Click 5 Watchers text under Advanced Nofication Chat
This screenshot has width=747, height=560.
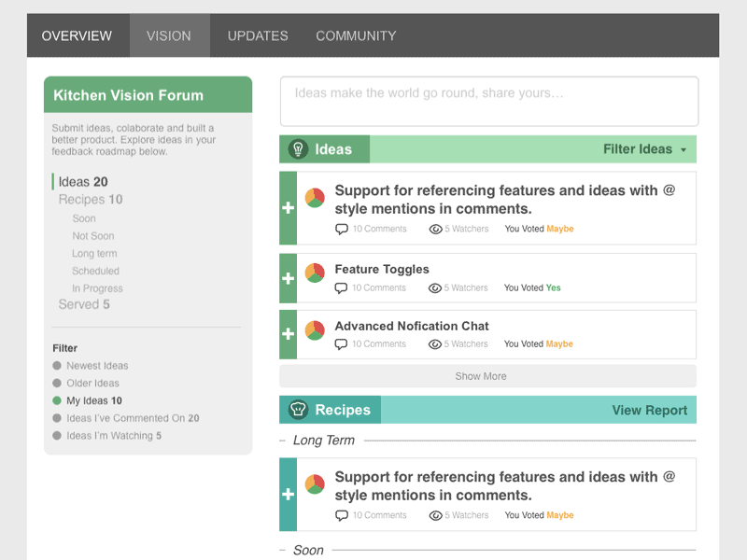[x=466, y=344]
